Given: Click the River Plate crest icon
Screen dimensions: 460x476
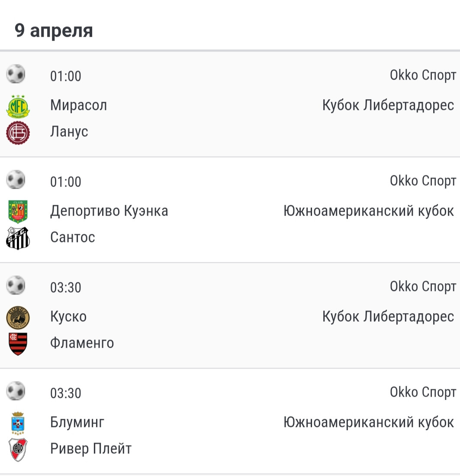Looking at the screenshot, I should pyautogui.click(x=18, y=449).
